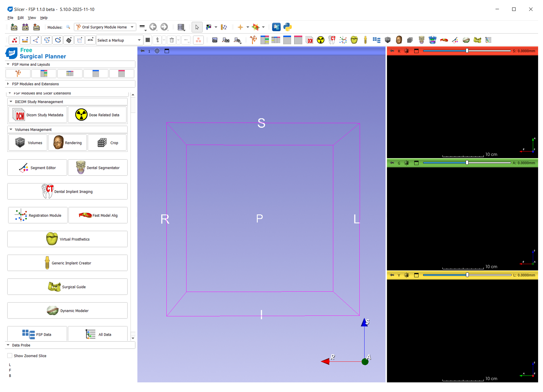Open the Python interactor console

[x=288, y=27]
